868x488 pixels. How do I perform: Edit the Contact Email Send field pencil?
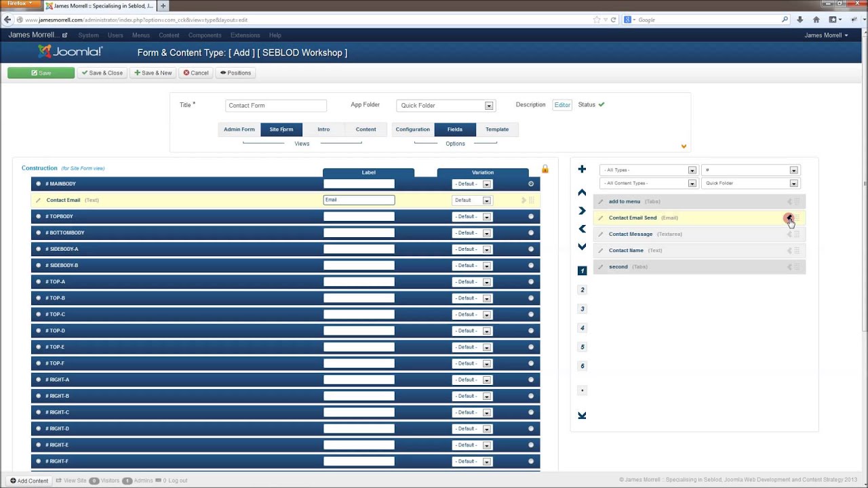point(600,218)
